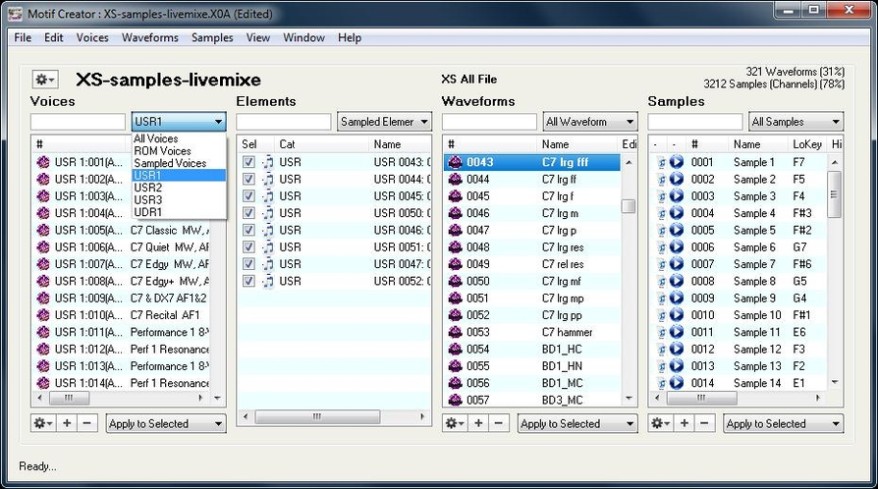Image resolution: width=878 pixels, height=489 pixels.
Task: Open the Sampled Elements filter dropdown
Action: pyautogui.click(x=384, y=122)
